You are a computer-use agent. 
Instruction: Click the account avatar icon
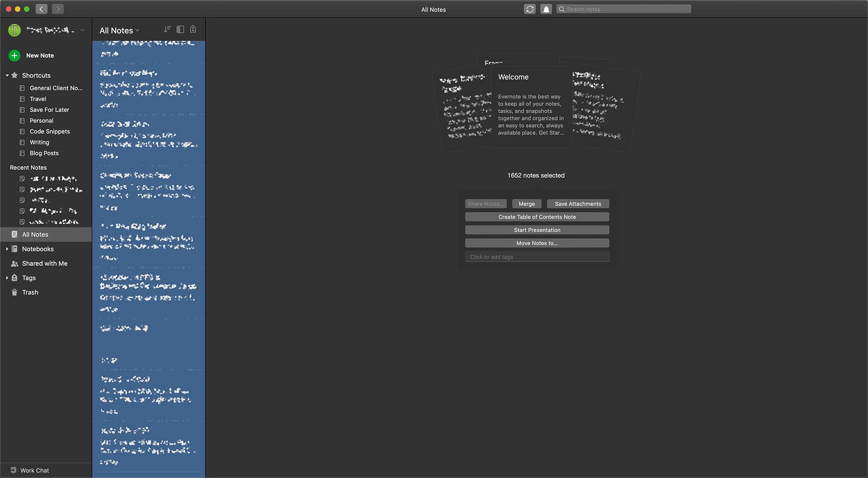pos(14,30)
